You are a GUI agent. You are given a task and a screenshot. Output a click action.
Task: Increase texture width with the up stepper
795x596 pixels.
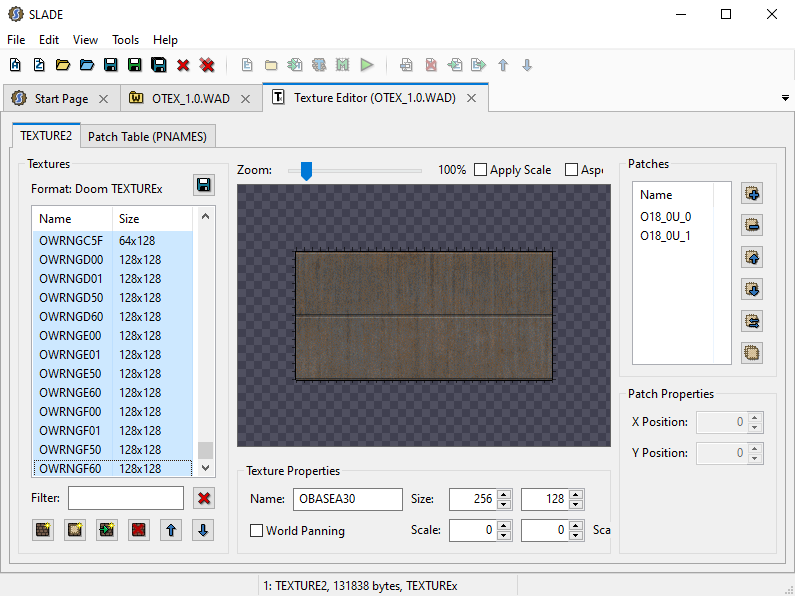point(503,494)
